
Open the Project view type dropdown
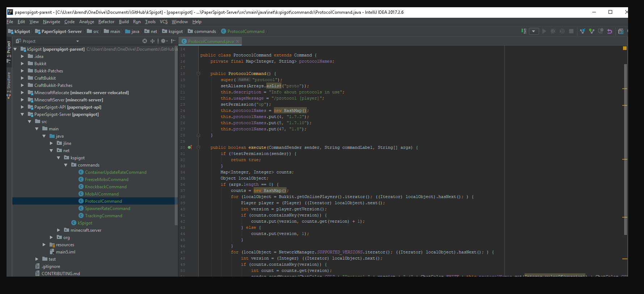click(x=77, y=41)
